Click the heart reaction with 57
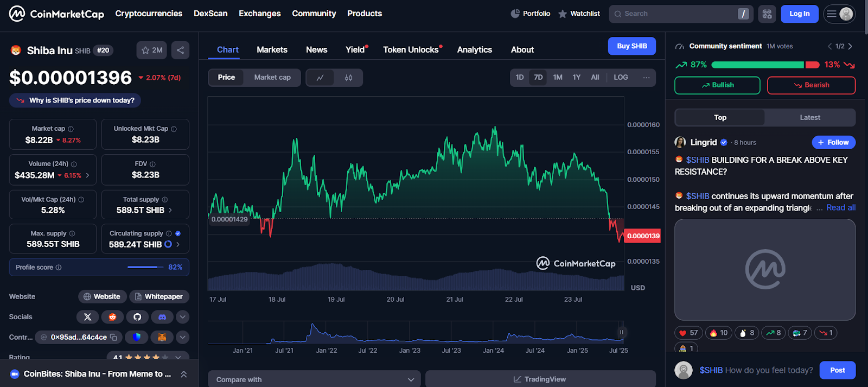The image size is (868, 387). click(688, 333)
